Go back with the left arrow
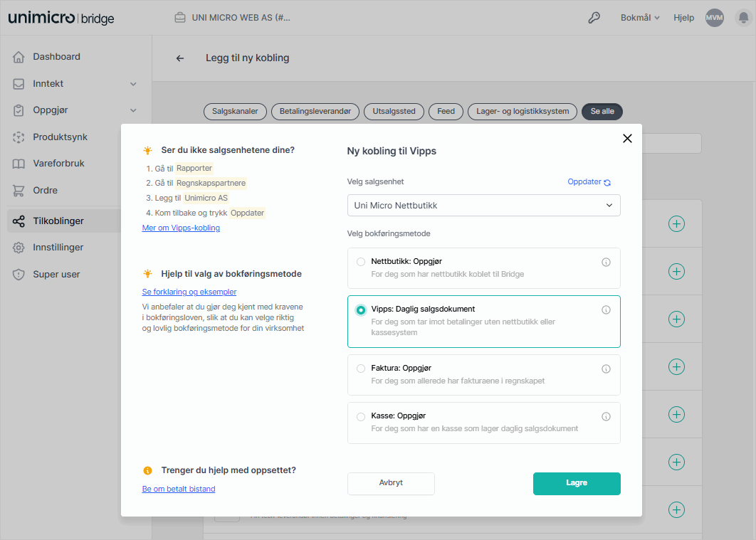 point(180,58)
